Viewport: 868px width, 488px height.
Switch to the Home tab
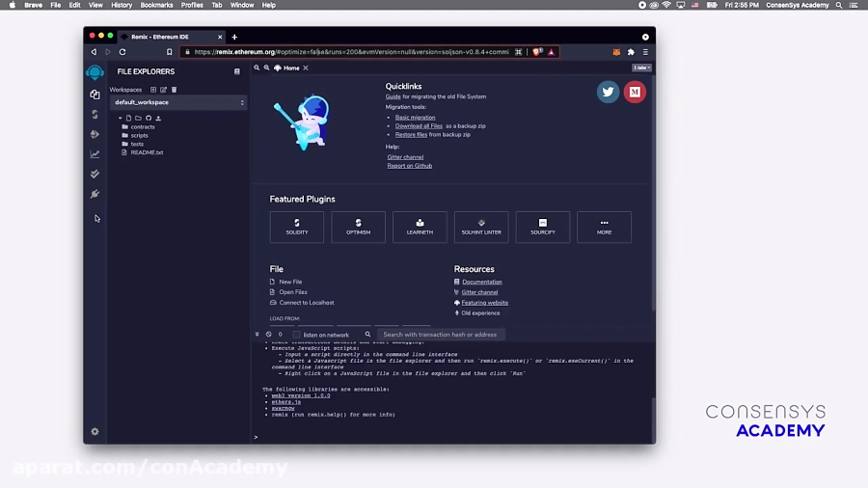(290, 68)
